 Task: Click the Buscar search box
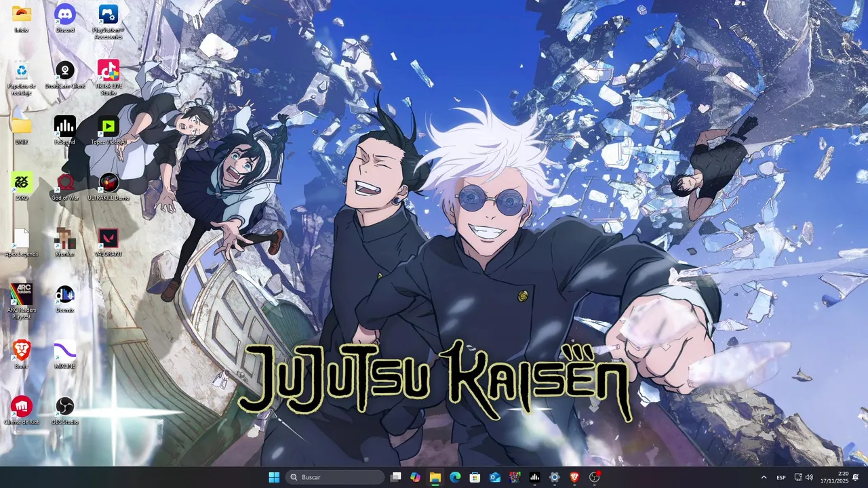tap(335, 477)
